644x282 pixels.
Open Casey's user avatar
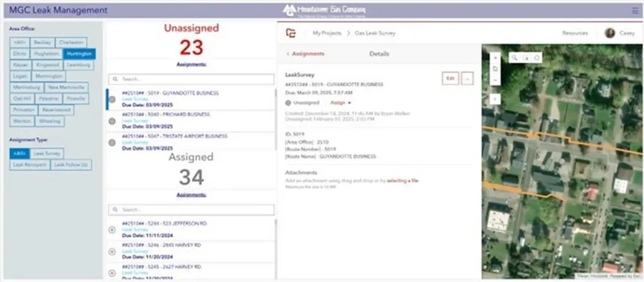[609, 33]
